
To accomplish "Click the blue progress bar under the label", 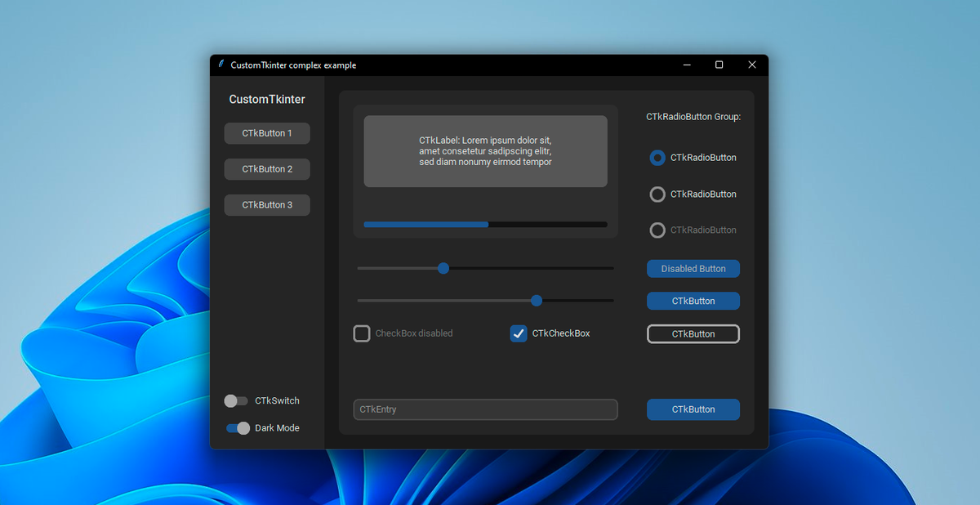I will [485, 224].
